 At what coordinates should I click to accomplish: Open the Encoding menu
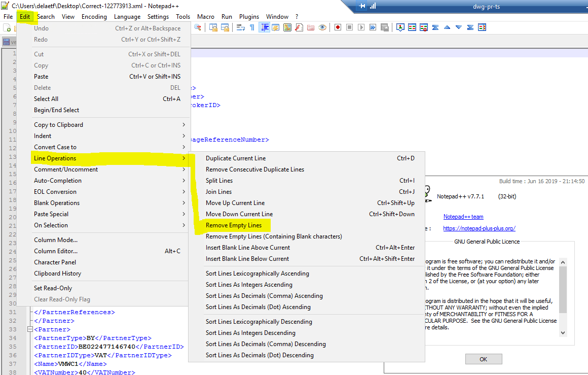(94, 17)
